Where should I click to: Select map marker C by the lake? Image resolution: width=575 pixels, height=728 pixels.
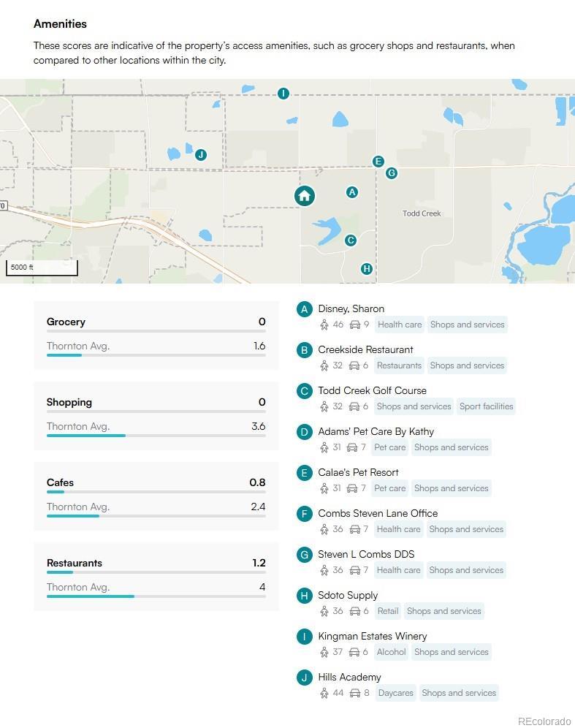[x=351, y=240]
